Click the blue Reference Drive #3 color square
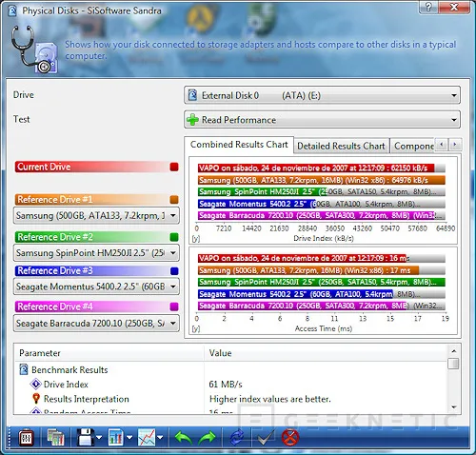The width and height of the screenshot is (476, 455). [x=174, y=271]
